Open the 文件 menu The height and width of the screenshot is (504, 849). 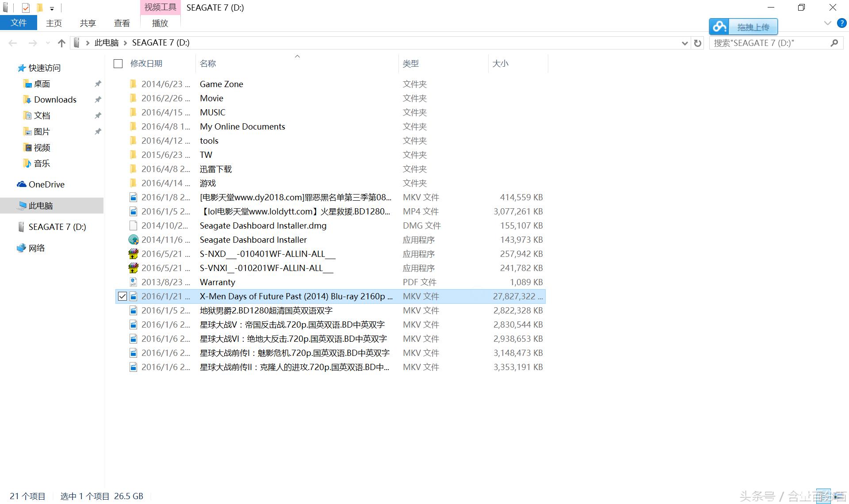[19, 23]
